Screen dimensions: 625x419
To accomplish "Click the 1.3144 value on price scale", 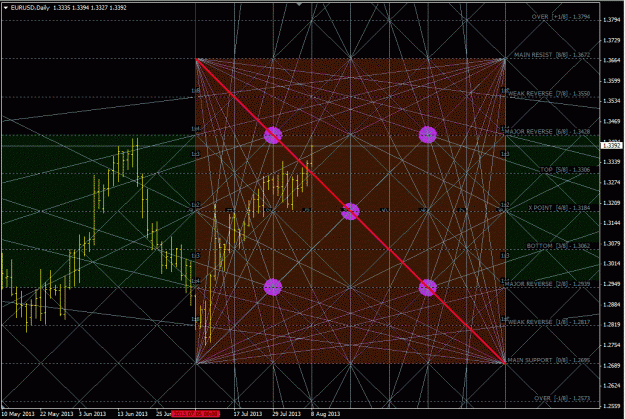I will [612, 223].
